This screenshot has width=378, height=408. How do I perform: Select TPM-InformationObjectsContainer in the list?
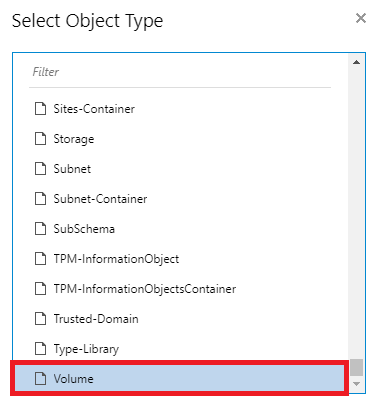[180, 289]
